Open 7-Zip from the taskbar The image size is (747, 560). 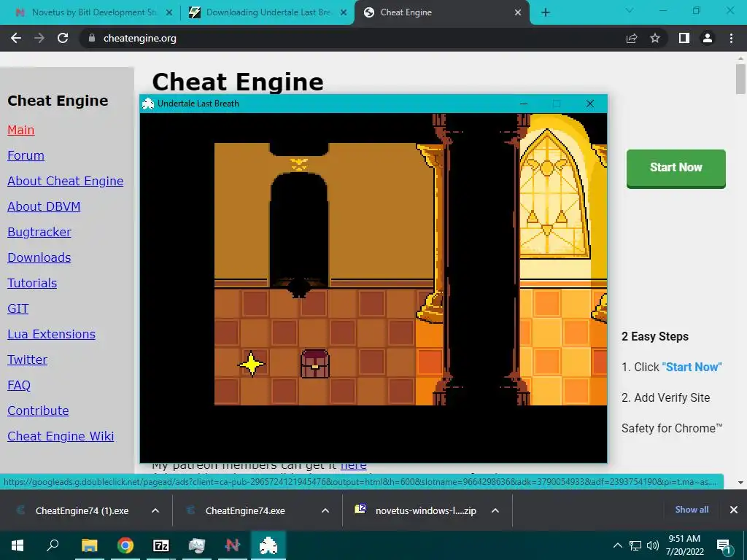(x=161, y=545)
